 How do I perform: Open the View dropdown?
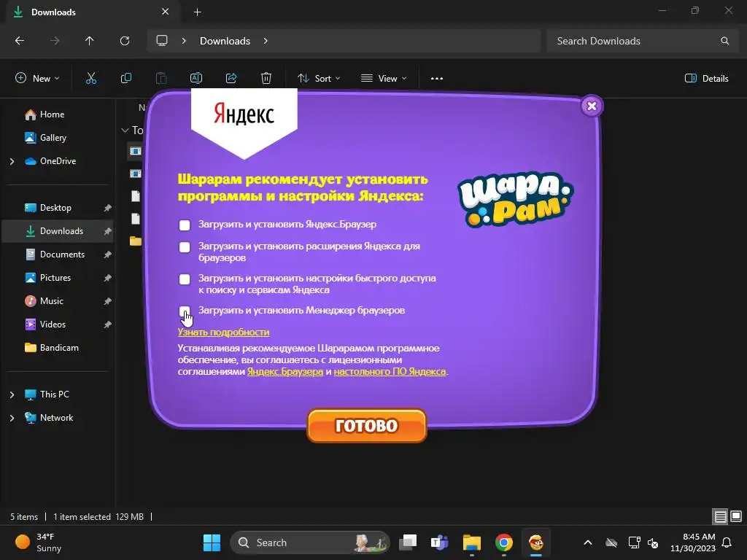pyautogui.click(x=384, y=79)
